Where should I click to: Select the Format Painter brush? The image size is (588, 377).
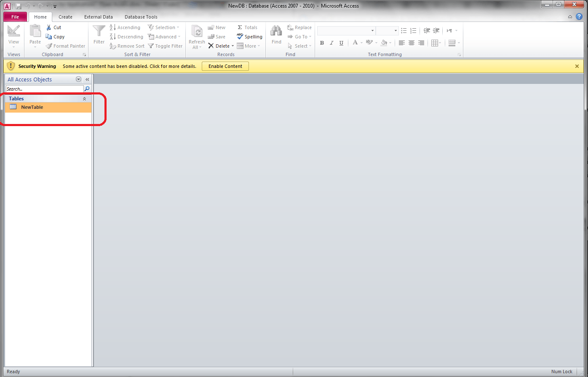point(65,46)
